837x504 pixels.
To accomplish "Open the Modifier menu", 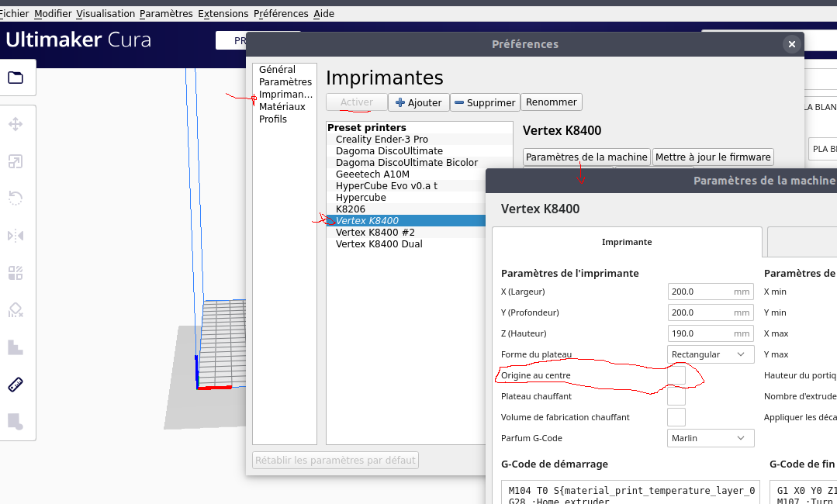I will coord(53,14).
